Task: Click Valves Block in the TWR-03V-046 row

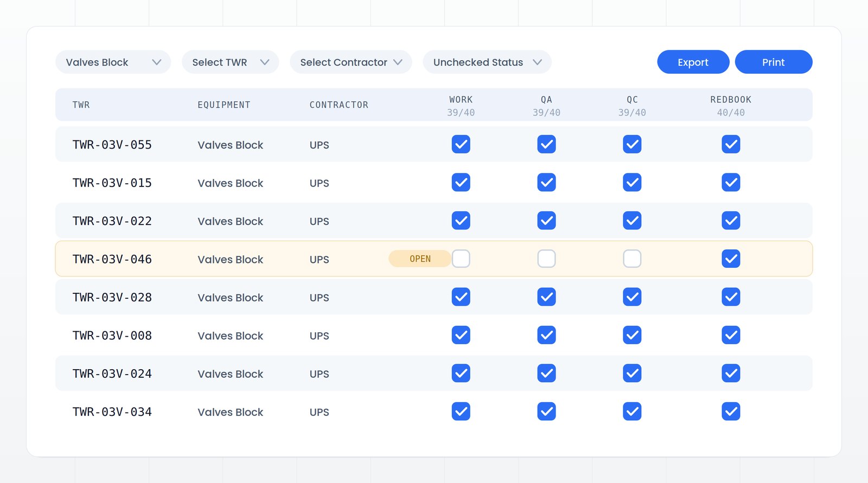Action: point(230,260)
